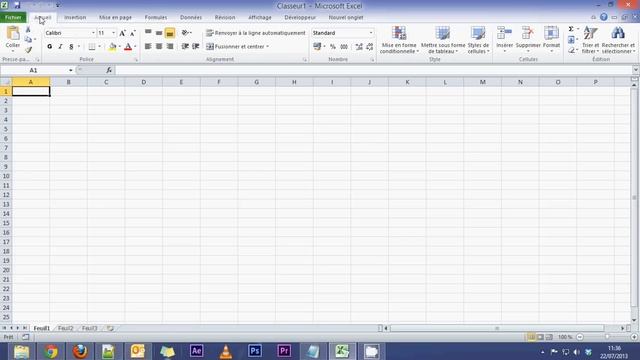Open the font color dropdown arrow

135,47
